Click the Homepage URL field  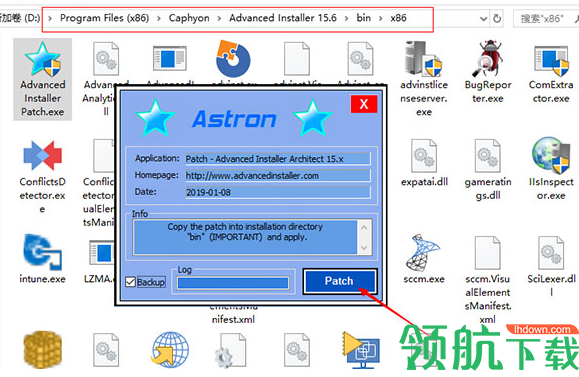click(x=277, y=175)
